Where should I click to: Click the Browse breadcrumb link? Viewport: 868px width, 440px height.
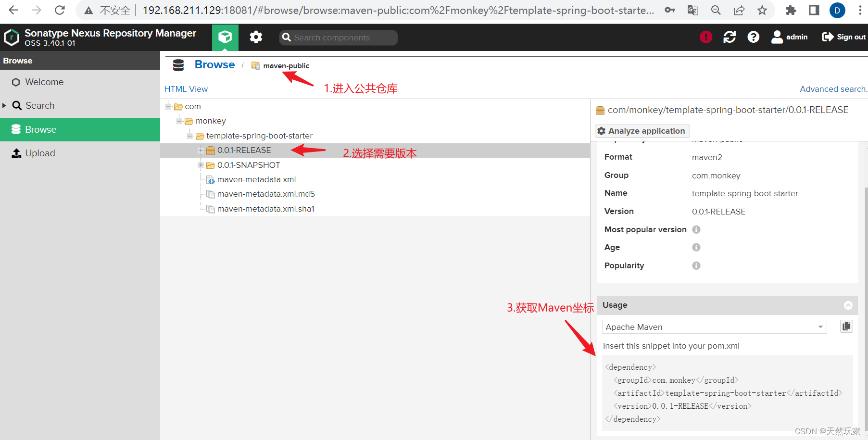[214, 64]
